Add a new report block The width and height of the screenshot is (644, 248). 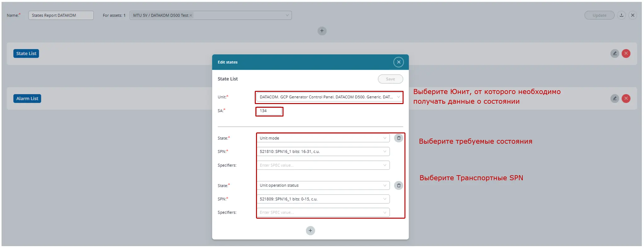click(x=322, y=31)
